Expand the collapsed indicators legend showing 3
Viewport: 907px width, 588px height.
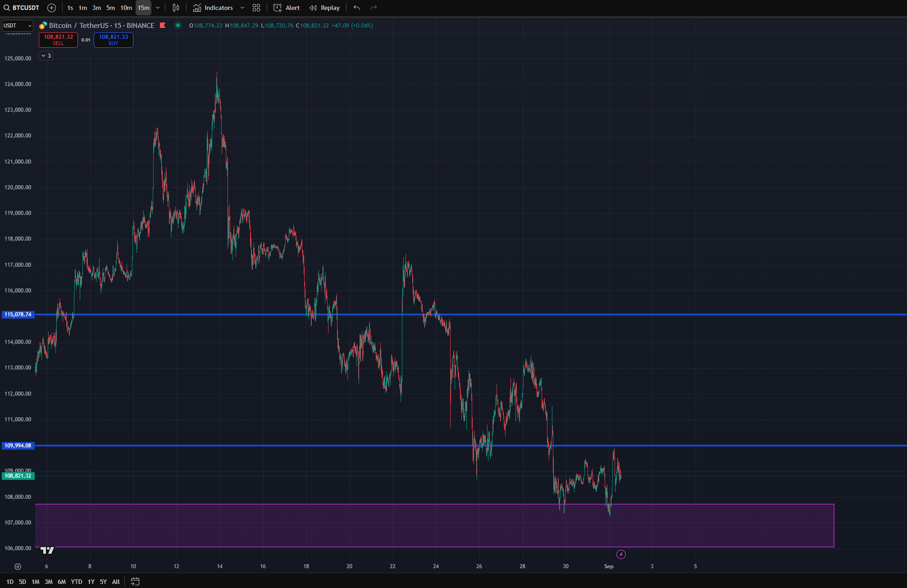46,55
